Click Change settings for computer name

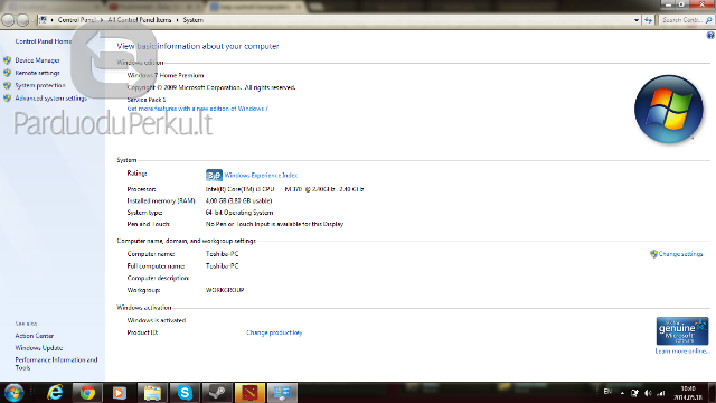[x=681, y=254]
